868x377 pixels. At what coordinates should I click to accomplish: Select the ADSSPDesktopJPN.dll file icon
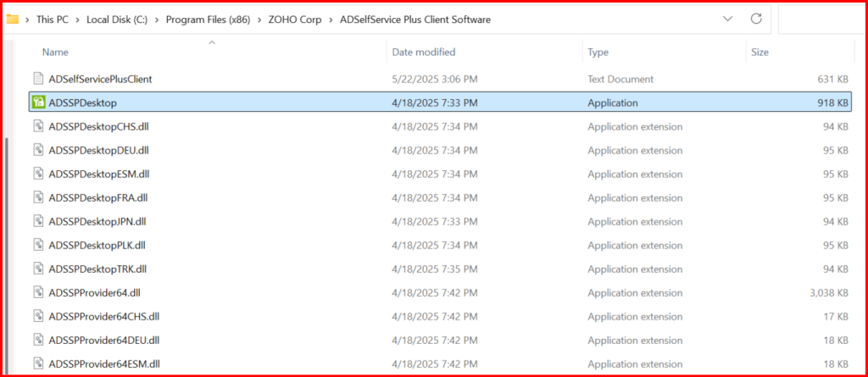tap(38, 221)
